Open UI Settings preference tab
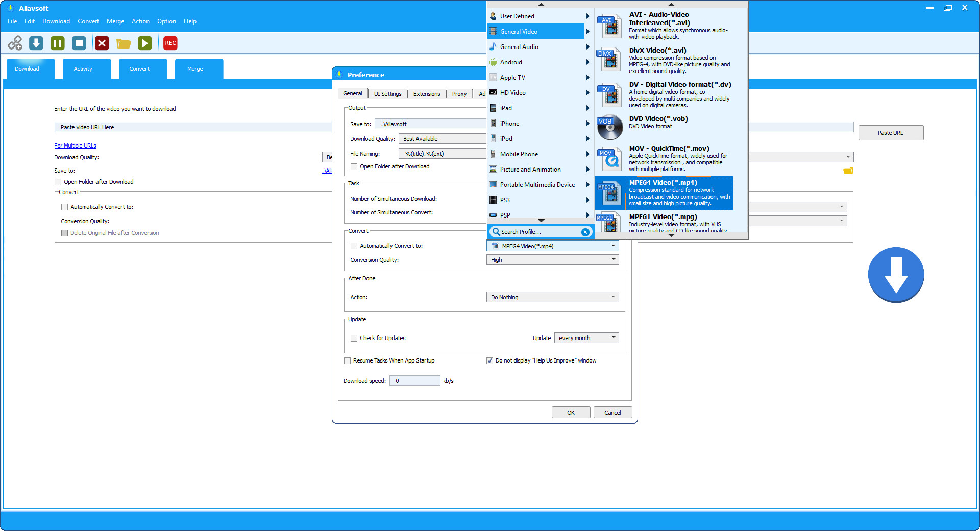 click(387, 94)
